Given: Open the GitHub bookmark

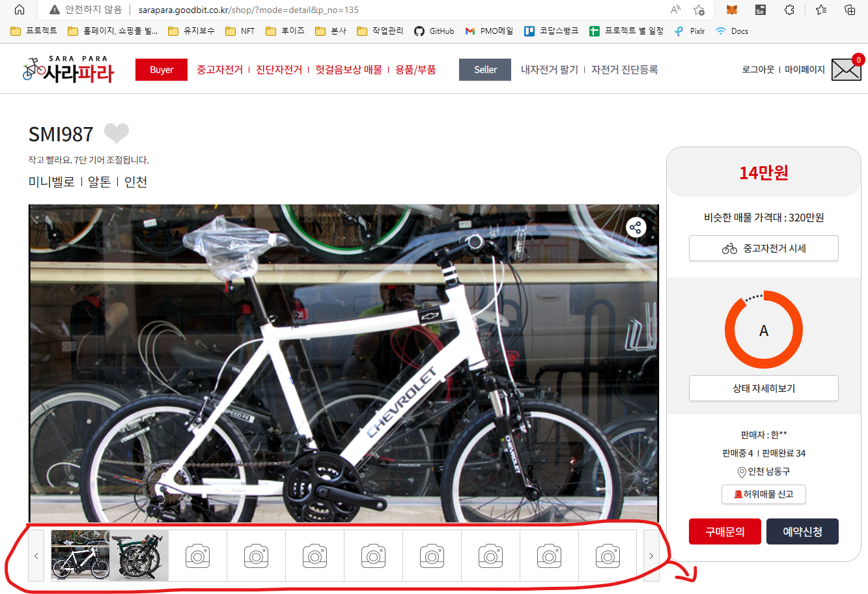Looking at the screenshot, I should click(x=434, y=31).
